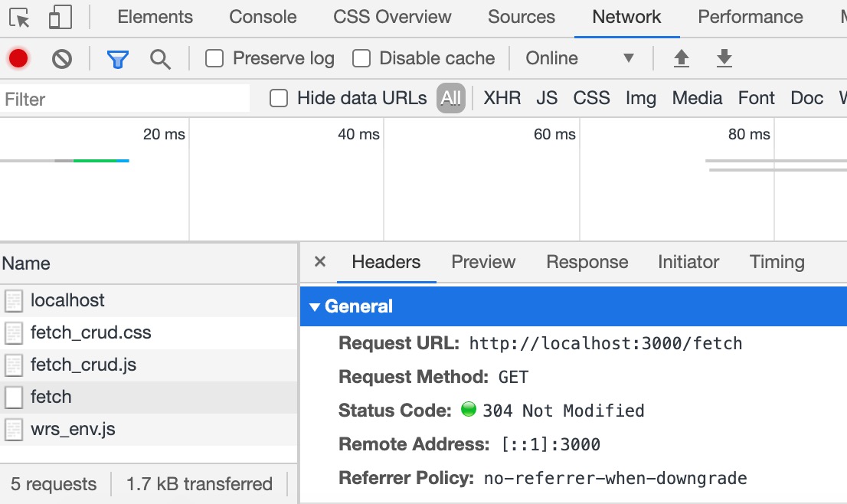Search within network requests
This screenshot has width=847, height=504.
tap(160, 57)
